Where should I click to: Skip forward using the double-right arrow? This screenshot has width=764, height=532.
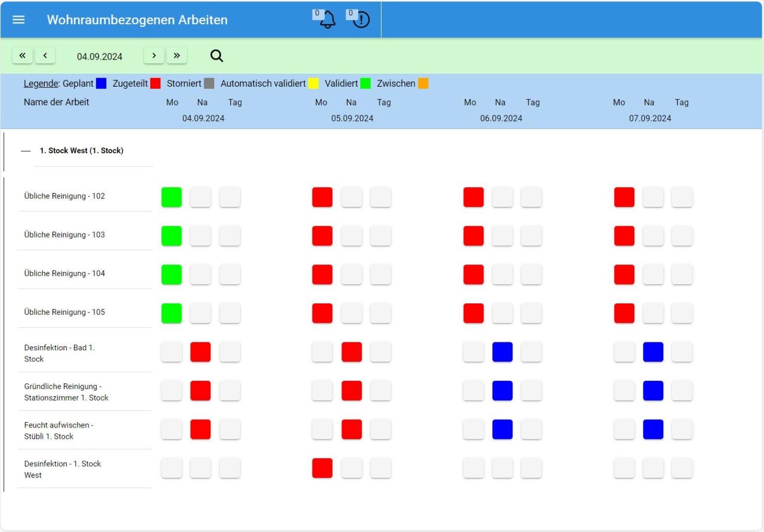pos(177,55)
